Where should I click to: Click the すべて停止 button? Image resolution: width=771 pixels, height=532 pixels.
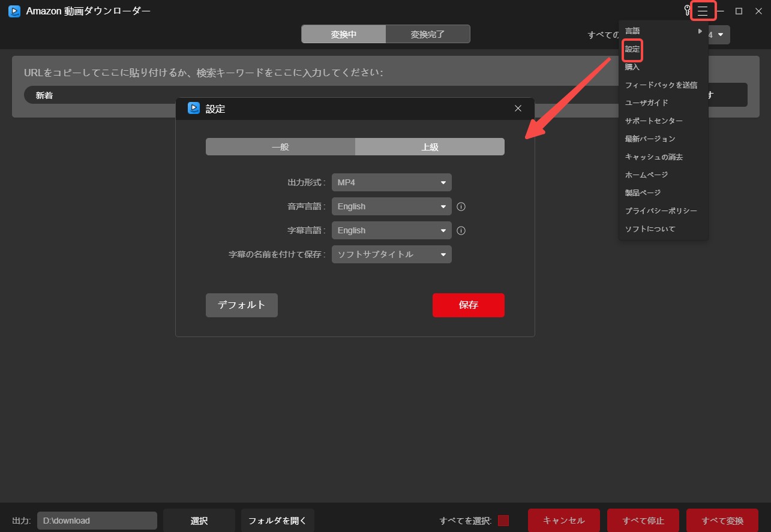pyautogui.click(x=643, y=521)
